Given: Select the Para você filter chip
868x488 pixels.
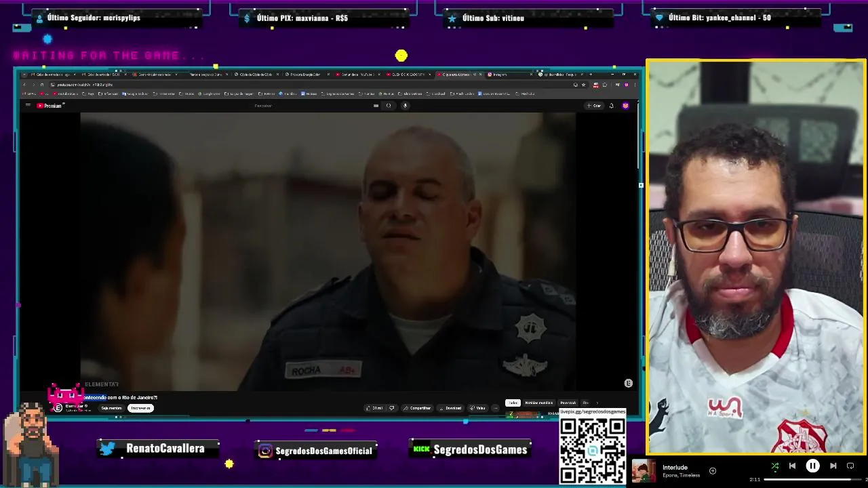Looking at the screenshot, I should click(568, 403).
